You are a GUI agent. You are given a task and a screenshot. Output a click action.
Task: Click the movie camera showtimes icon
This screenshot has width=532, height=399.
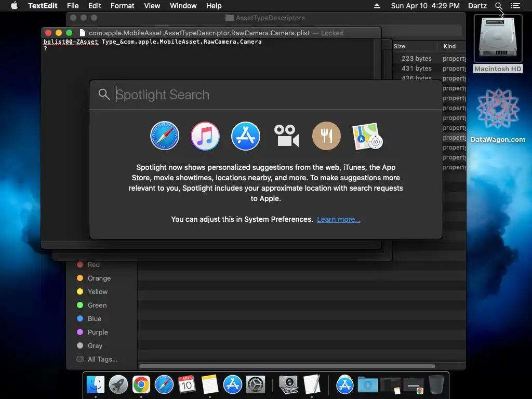point(286,136)
